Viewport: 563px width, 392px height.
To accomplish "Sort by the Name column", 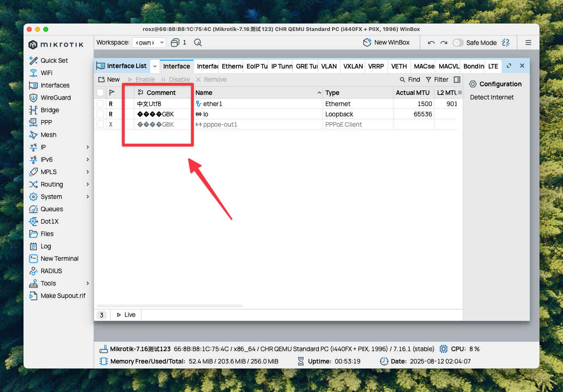I will tap(257, 92).
